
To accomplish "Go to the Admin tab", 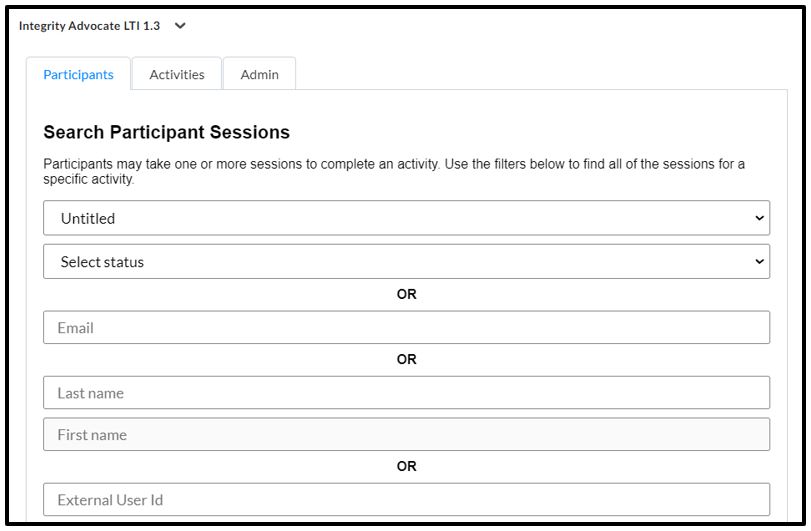I will [x=259, y=75].
